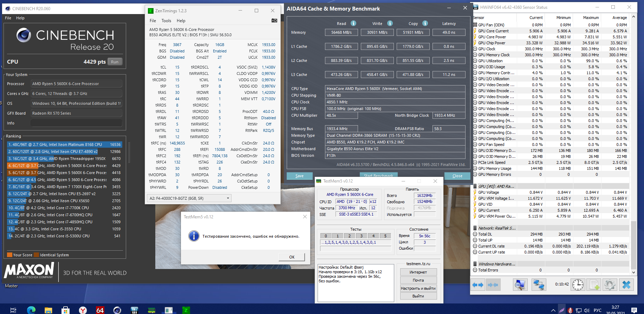The image size is (644, 314).
Task: Open the Windows notification center icon
Action: [634, 310]
